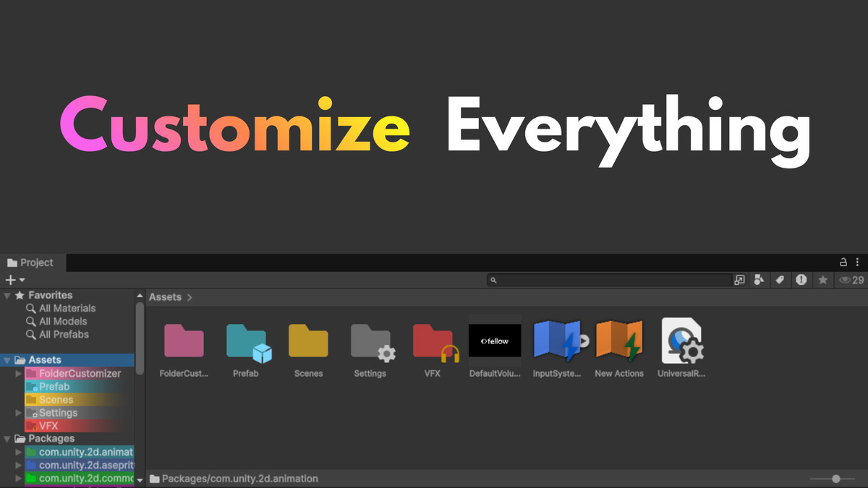Open the search by type filter
This screenshot has height=488, width=868.
[x=759, y=280]
